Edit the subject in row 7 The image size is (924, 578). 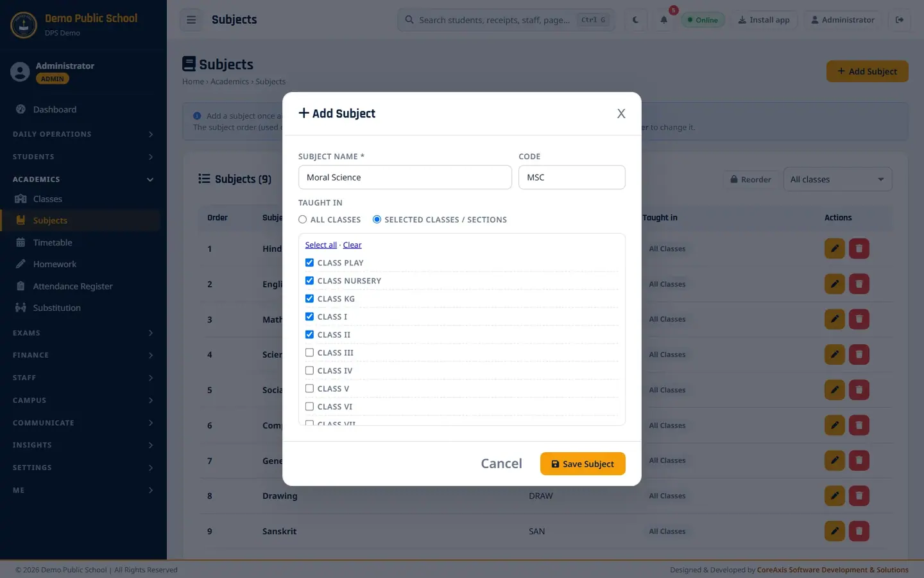pos(834,460)
